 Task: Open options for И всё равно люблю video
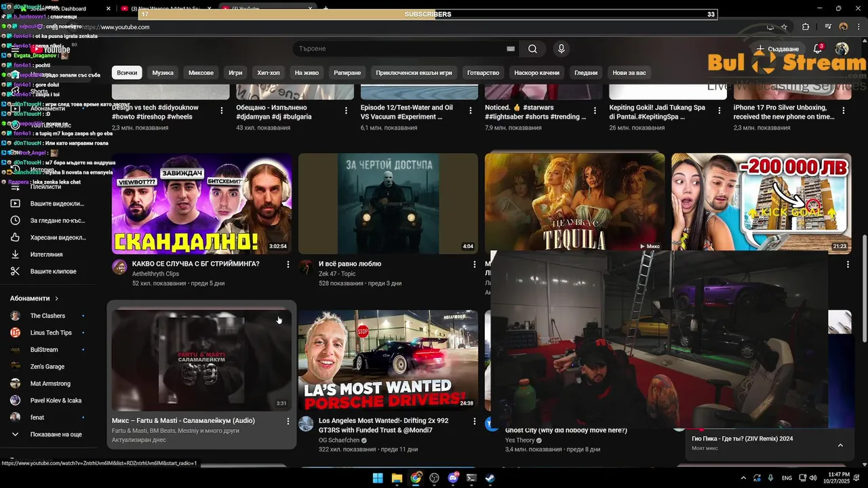point(474,264)
